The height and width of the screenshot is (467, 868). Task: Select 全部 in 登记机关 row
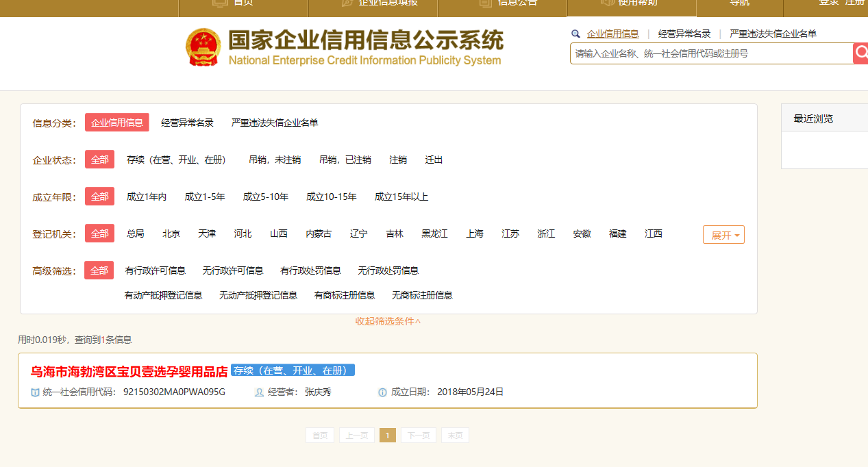point(100,233)
